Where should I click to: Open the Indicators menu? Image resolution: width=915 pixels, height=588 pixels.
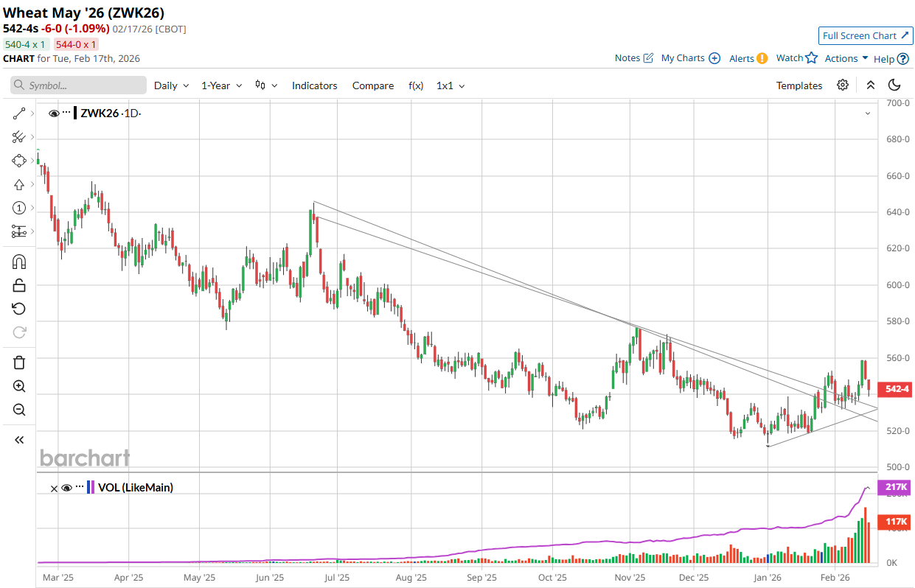[x=314, y=85]
